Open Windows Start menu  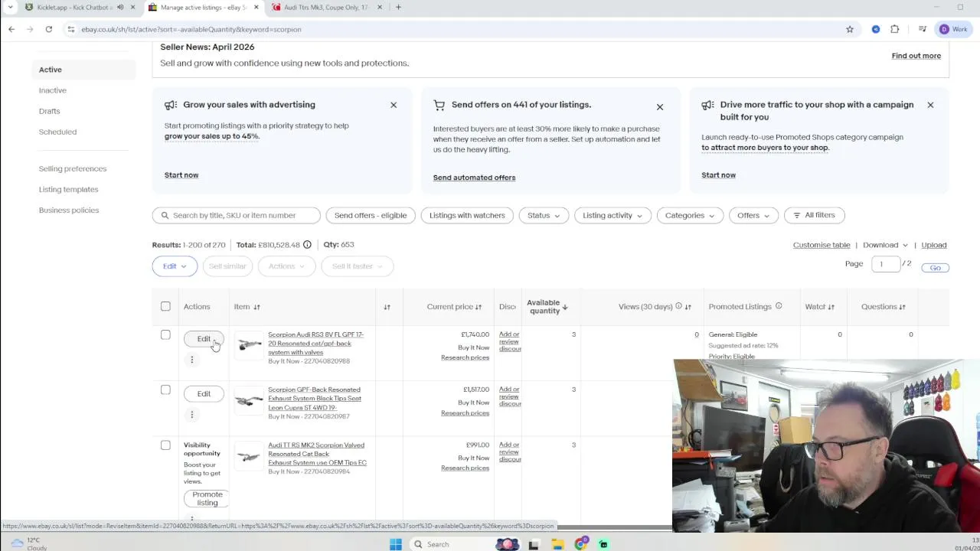click(x=396, y=544)
